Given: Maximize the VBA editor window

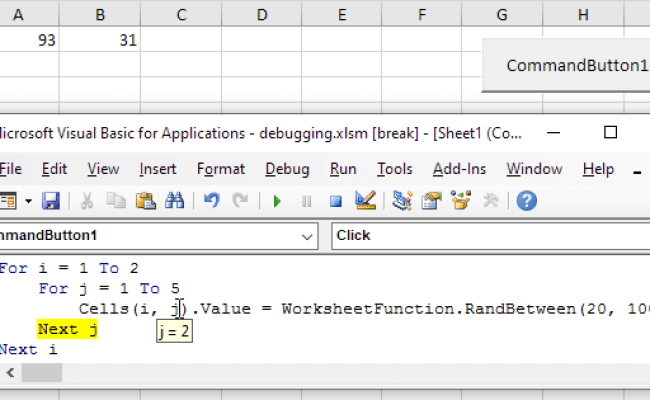Looking at the screenshot, I should (x=610, y=133).
